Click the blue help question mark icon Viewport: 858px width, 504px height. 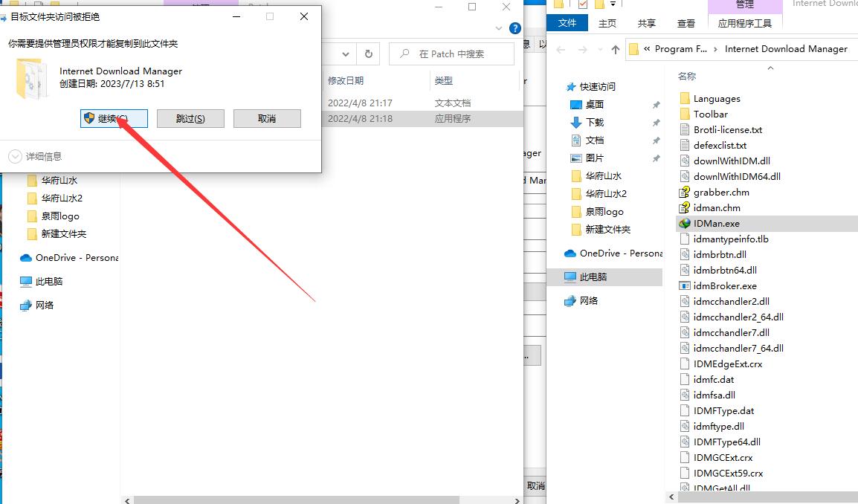515,28
